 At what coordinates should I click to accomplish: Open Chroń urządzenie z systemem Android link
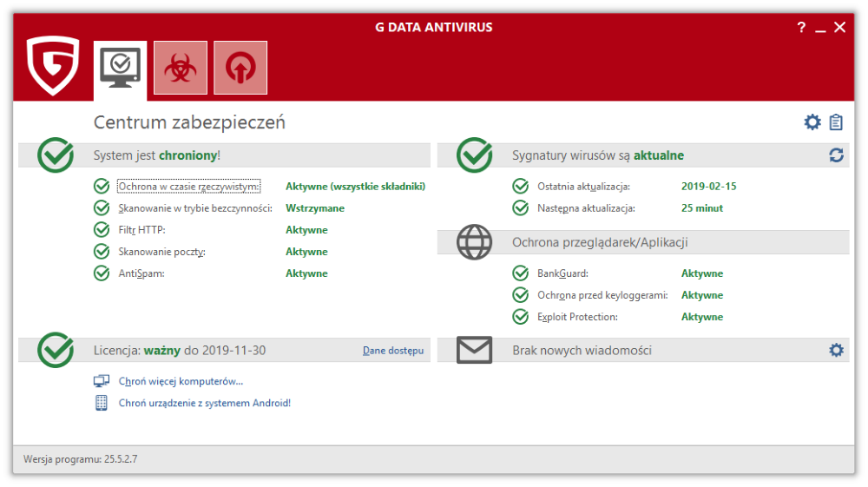coord(205,403)
